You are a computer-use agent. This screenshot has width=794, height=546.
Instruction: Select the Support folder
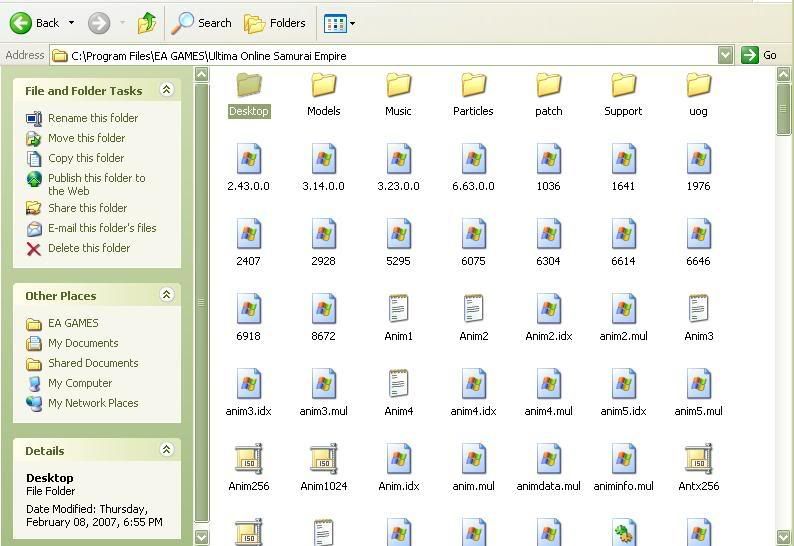623,95
